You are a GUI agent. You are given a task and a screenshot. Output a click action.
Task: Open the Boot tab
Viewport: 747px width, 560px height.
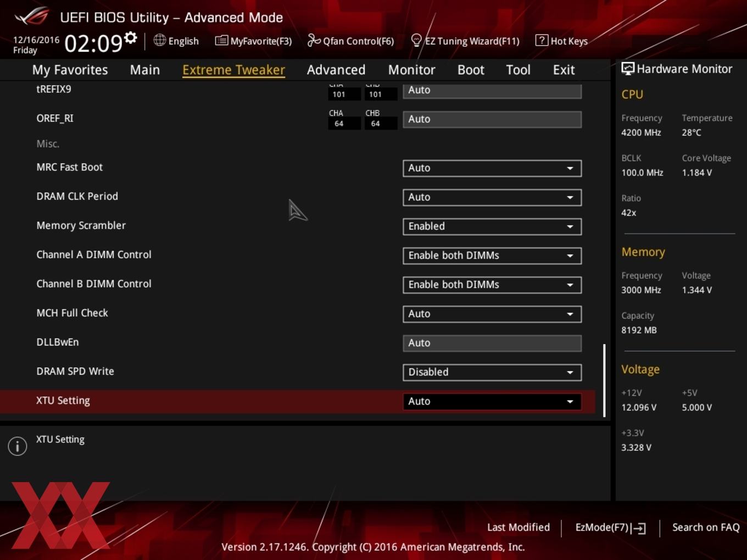[471, 70]
